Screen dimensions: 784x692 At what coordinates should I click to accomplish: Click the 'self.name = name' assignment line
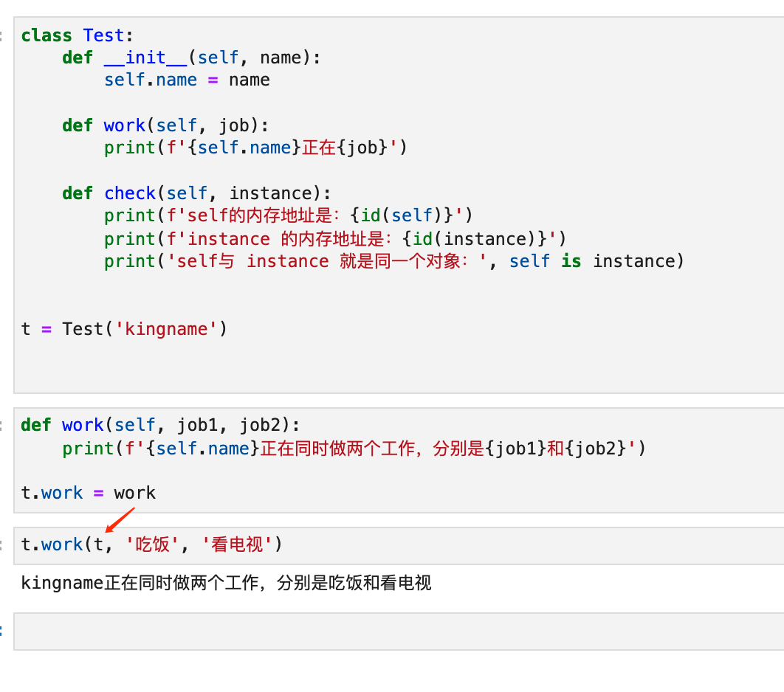[x=187, y=80]
